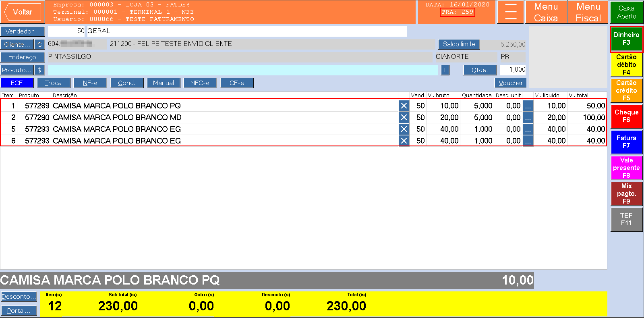Open discount ellipsis for item 1
The width and height of the screenshot is (644, 318).
(528, 106)
